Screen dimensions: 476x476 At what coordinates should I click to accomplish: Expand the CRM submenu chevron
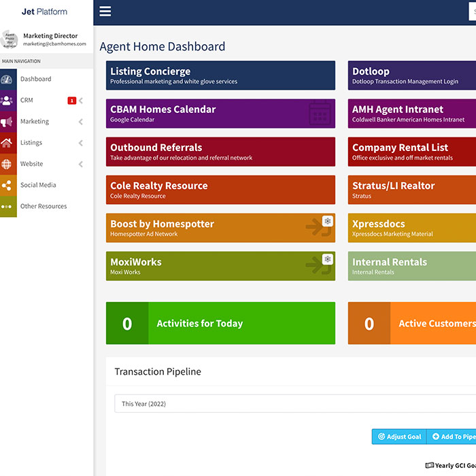click(81, 101)
